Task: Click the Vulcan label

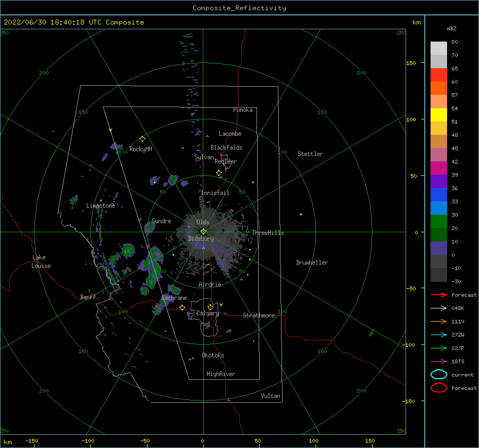Action: click(x=270, y=396)
